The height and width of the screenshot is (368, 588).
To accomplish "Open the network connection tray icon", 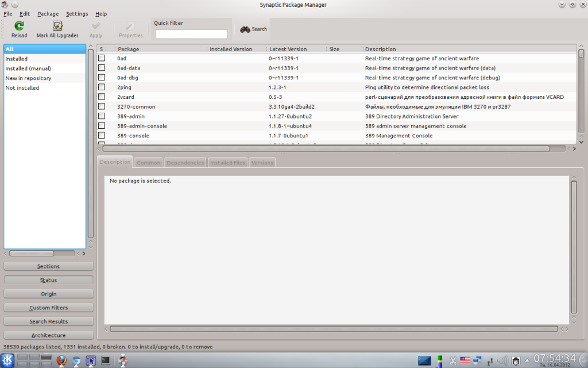I will [x=477, y=361].
